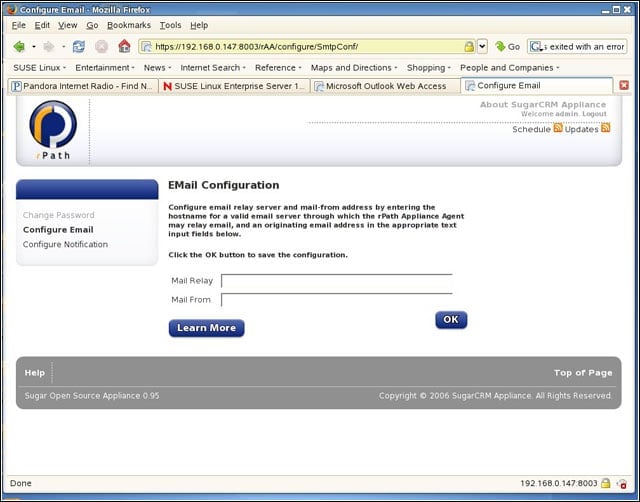Open Configure Email in sidebar
The image size is (640, 502).
pos(58,230)
